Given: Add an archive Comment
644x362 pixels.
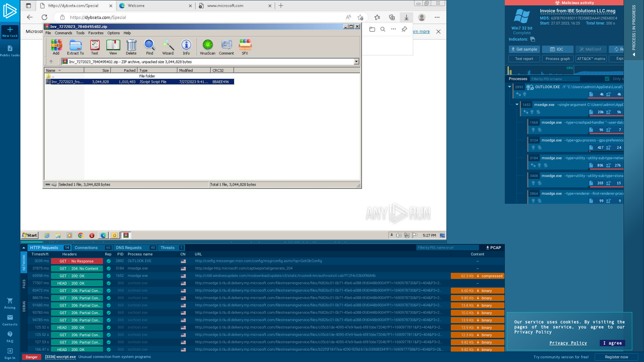Looking at the screenshot, I should [x=226, y=47].
